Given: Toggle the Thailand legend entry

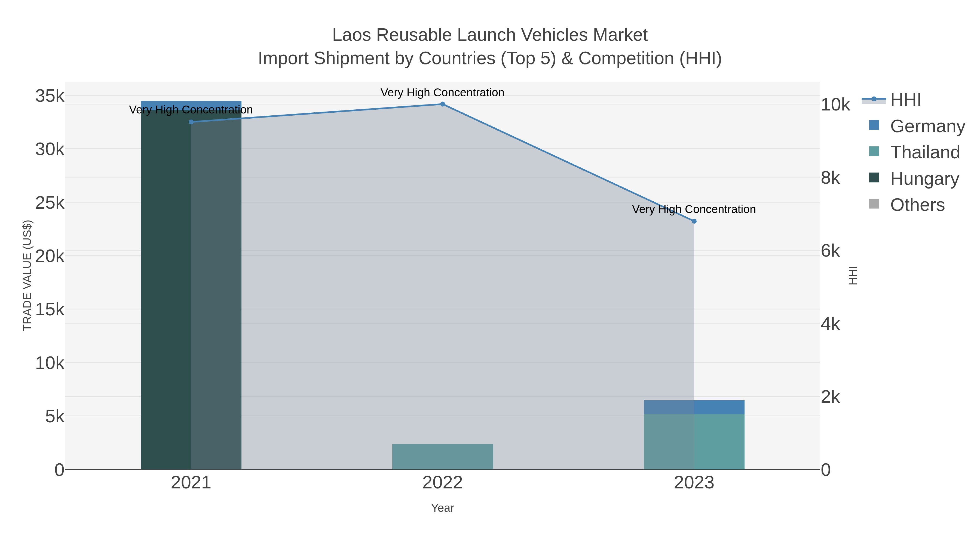Looking at the screenshot, I should click(x=914, y=152).
